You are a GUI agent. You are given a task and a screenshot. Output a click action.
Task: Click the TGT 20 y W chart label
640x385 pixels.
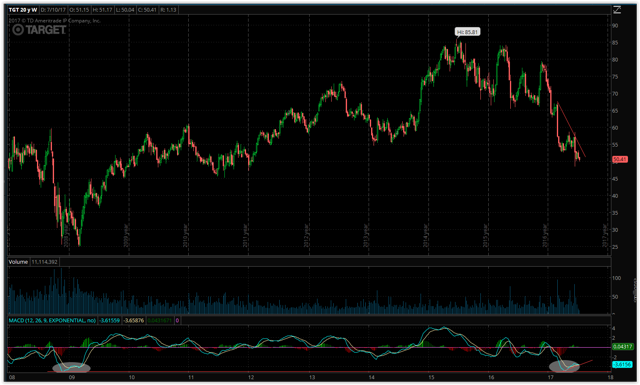pos(23,10)
